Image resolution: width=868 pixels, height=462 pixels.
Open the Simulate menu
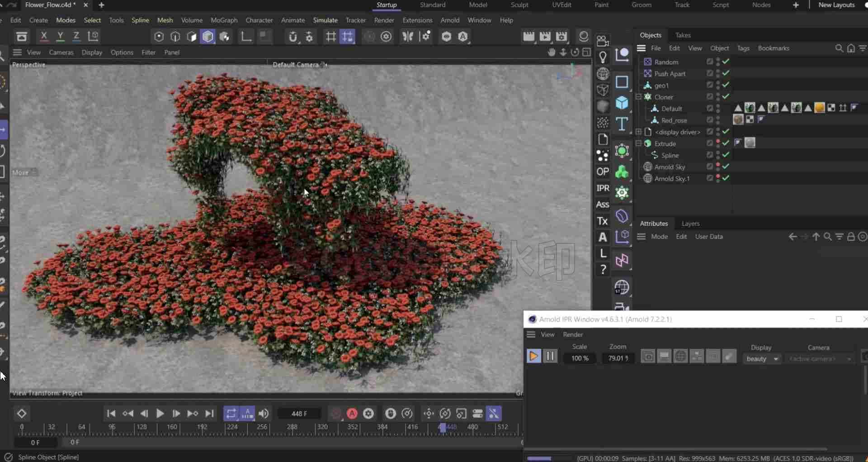(325, 20)
